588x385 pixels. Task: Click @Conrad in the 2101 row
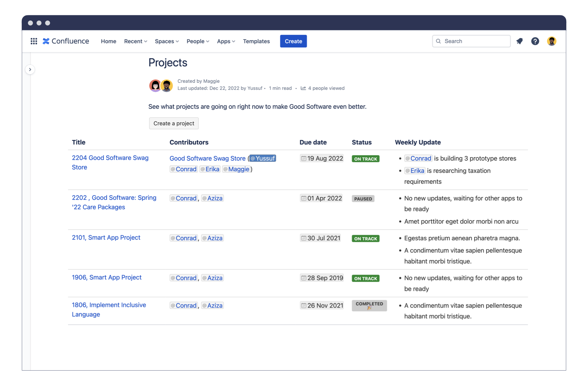click(x=184, y=238)
